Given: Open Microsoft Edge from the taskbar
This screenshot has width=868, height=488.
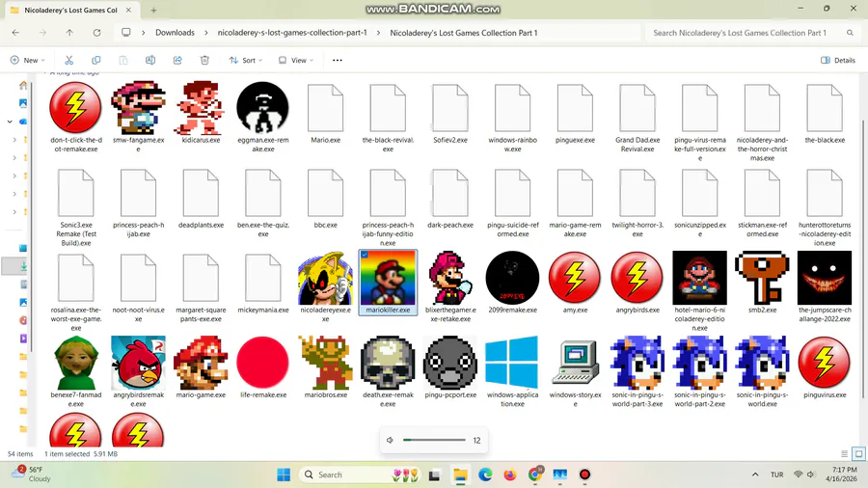Looking at the screenshot, I should [485, 474].
